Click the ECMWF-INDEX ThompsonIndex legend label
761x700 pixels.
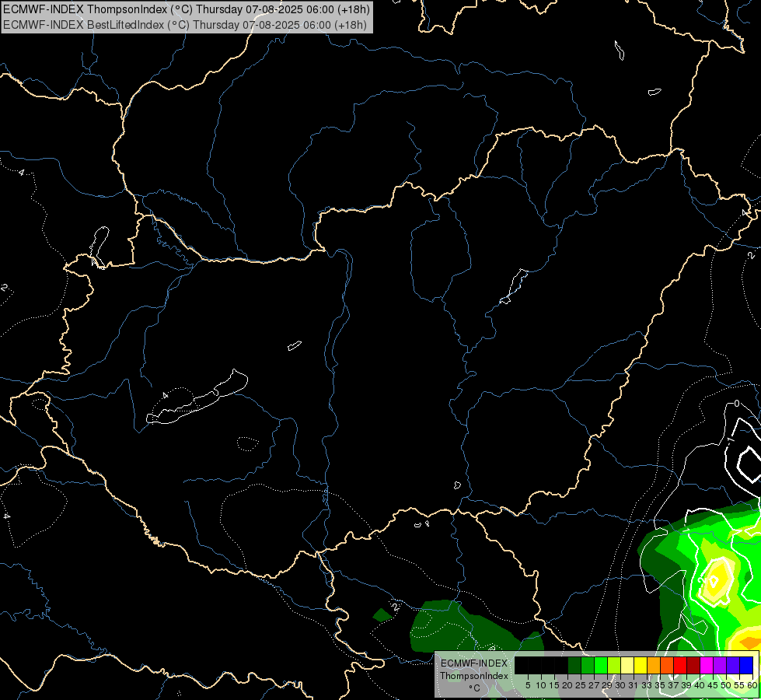click(474, 670)
